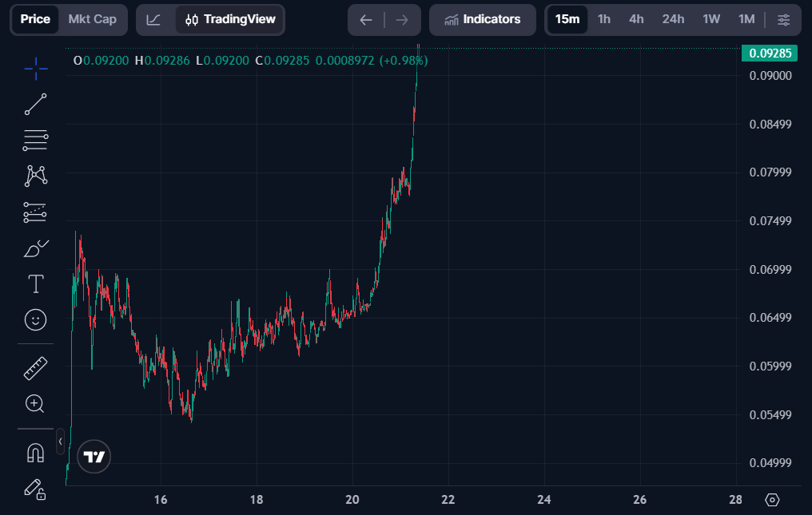Click the current price label 0.09285
812x515 pixels.
click(770, 53)
